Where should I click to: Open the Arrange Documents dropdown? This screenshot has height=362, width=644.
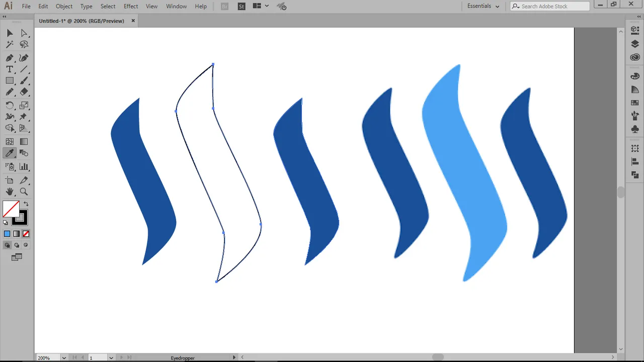[x=261, y=6]
